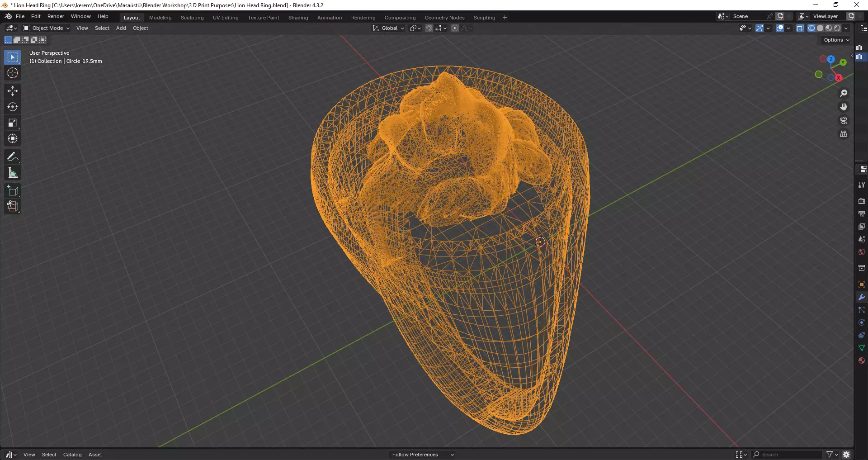Screen dimensions: 868x460
Task: Open the Render menu
Action: (x=56, y=16)
